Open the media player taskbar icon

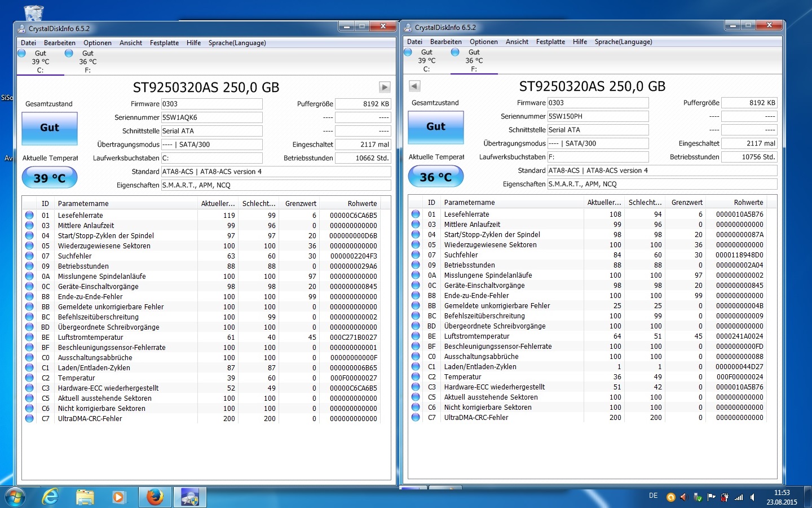(x=118, y=497)
